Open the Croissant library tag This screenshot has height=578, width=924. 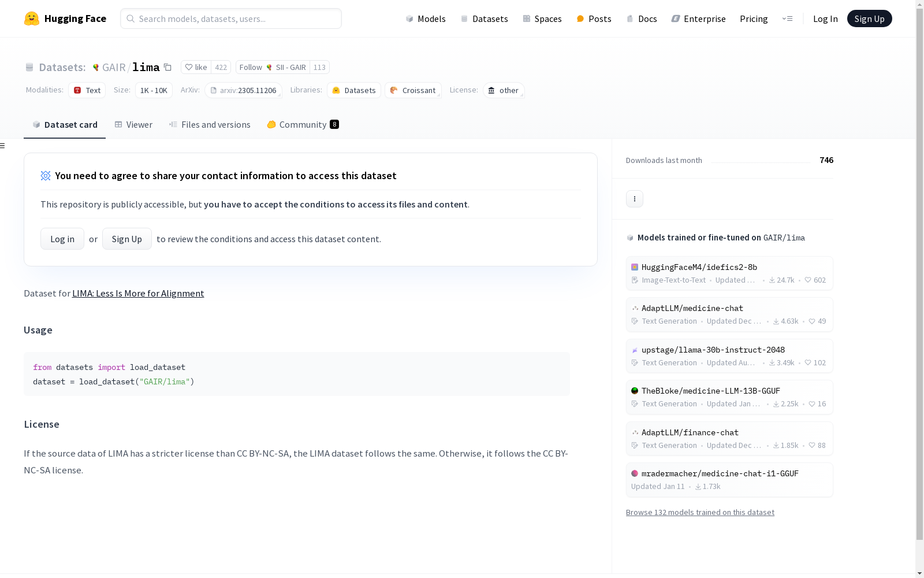point(413,90)
